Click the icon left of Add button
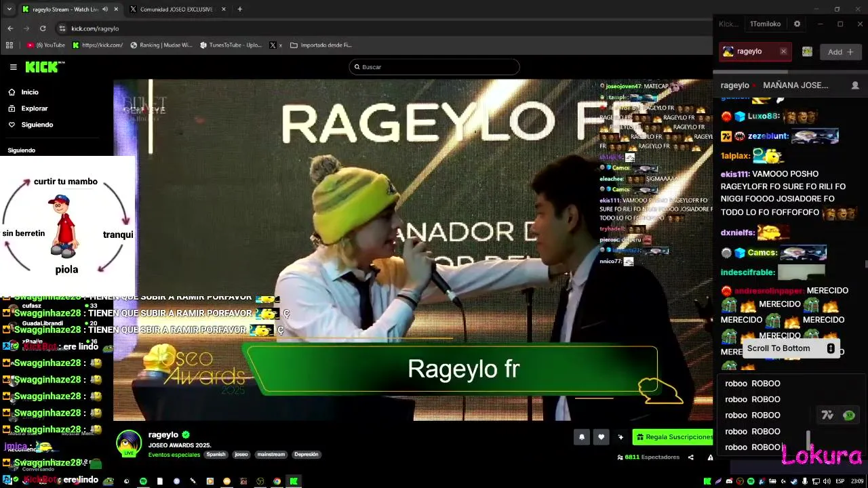868x488 pixels. pos(807,52)
